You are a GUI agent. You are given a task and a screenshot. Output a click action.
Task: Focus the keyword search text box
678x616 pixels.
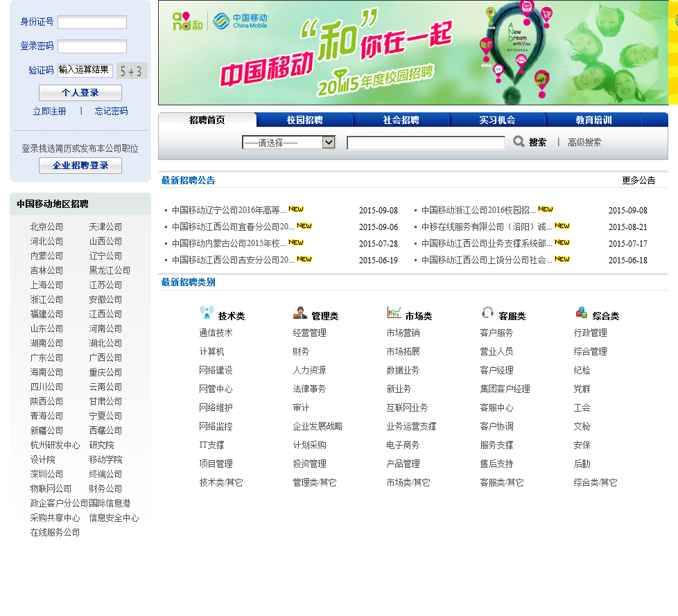pyautogui.click(x=426, y=143)
